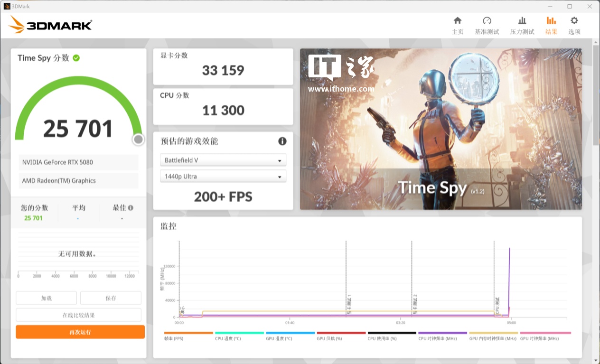
Task: Click the gauge end knob on score dial
Action: (x=138, y=139)
